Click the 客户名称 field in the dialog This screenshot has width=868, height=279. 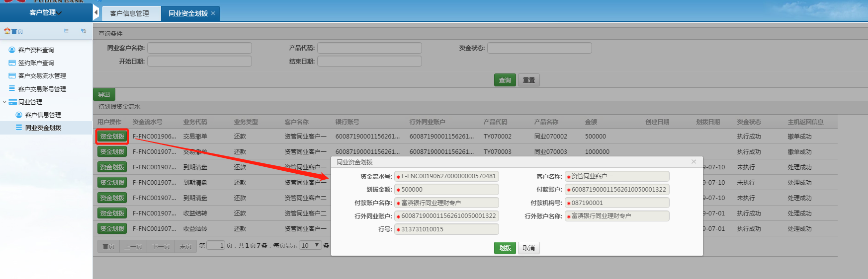tap(617, 176)
